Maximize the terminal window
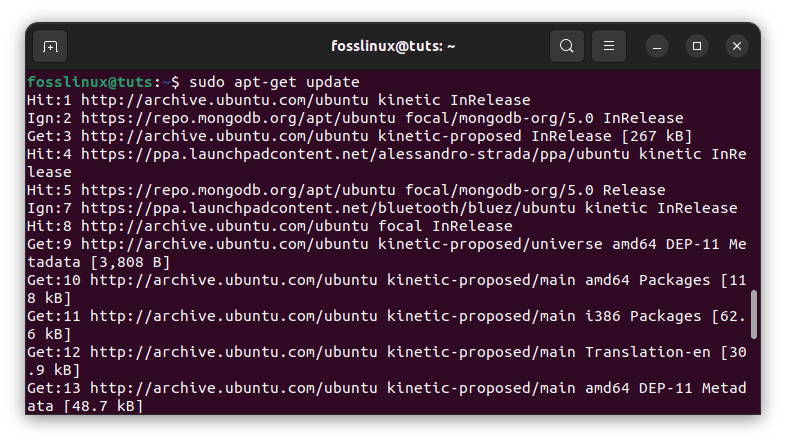 697,46
